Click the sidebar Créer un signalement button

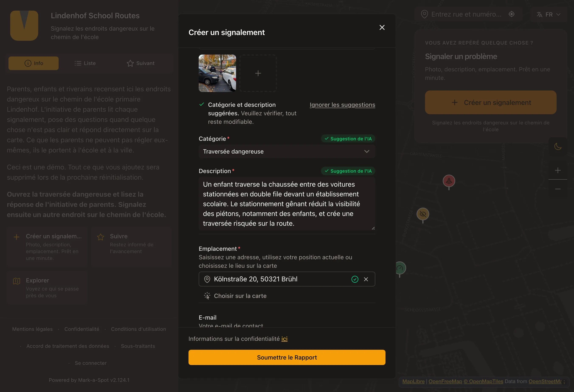click(x=490, y=102)
